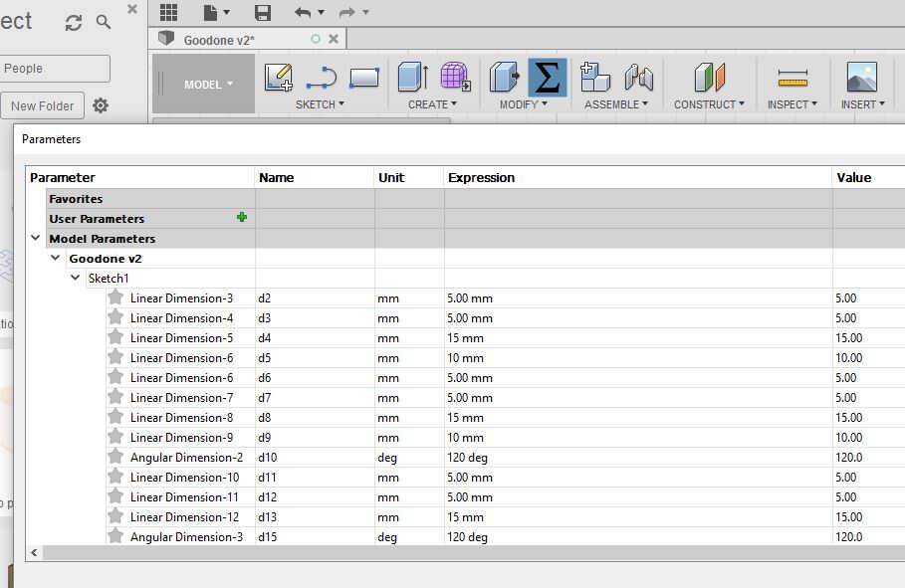Viewport: 905px width, 588px height.
Task: Open the CONSTRUCT dropdown menu
Action: [709, 104]
